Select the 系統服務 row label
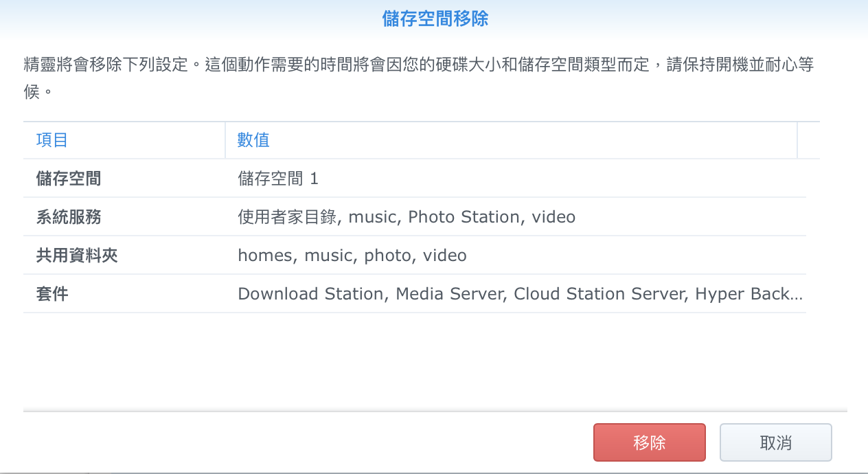Screen dimensions: 868x474 (x=69, y=218)
